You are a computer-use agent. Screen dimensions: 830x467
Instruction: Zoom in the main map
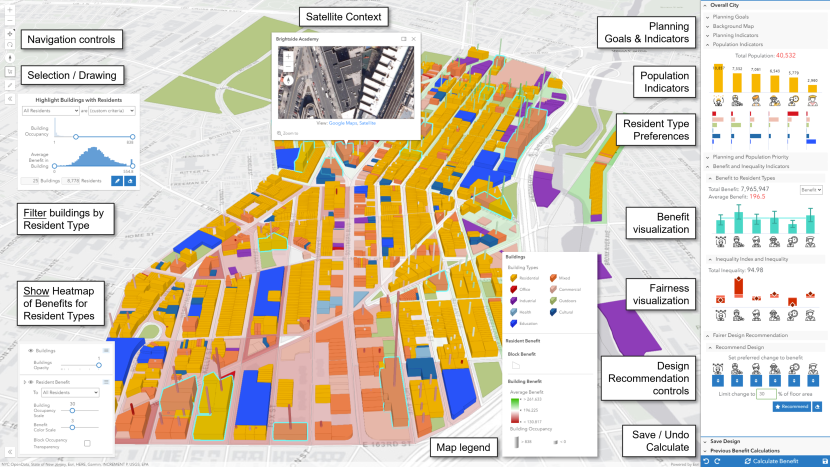10,10
